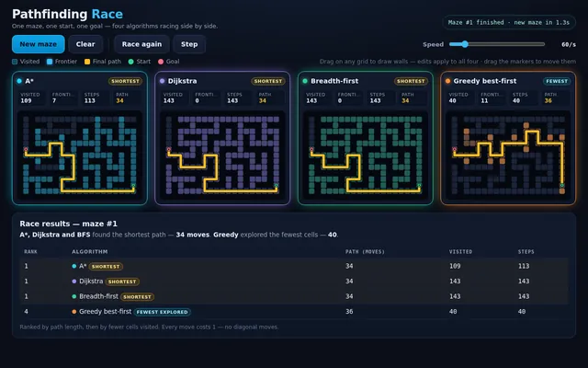Click the Greedy frontier value 11
The image size is (588, 368).
[x=484, y=100]
